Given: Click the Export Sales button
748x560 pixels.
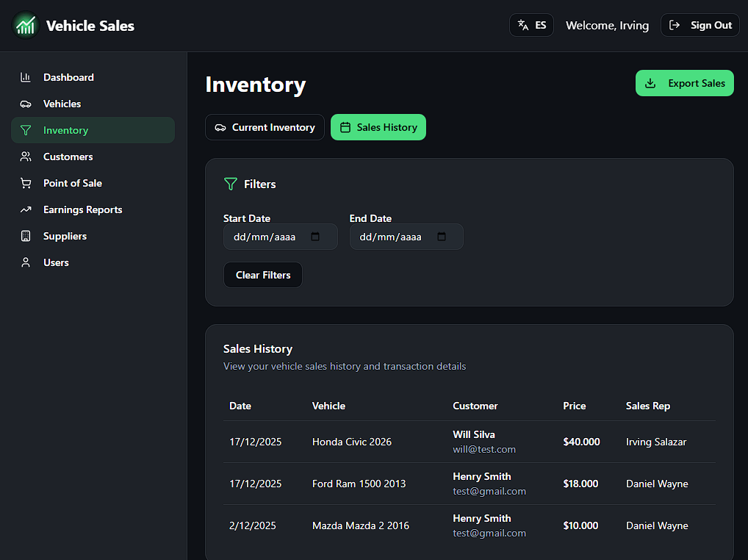Looking at the screenshot, I should 685,83.
